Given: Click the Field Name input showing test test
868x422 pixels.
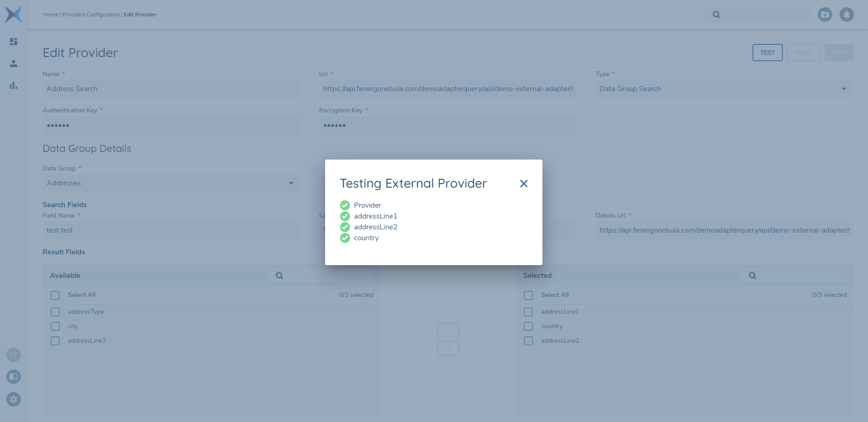Looking at the screenshot, I should click(x=172, y=230).
